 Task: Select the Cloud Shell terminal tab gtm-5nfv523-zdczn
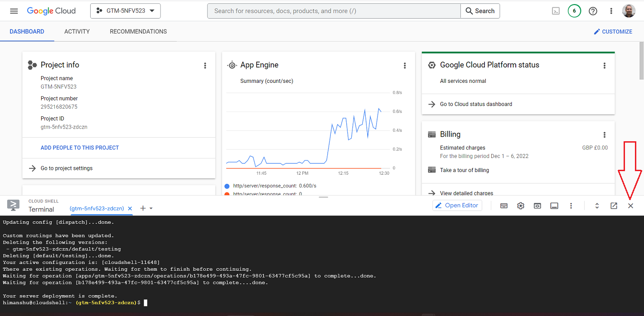pos(97,209)
